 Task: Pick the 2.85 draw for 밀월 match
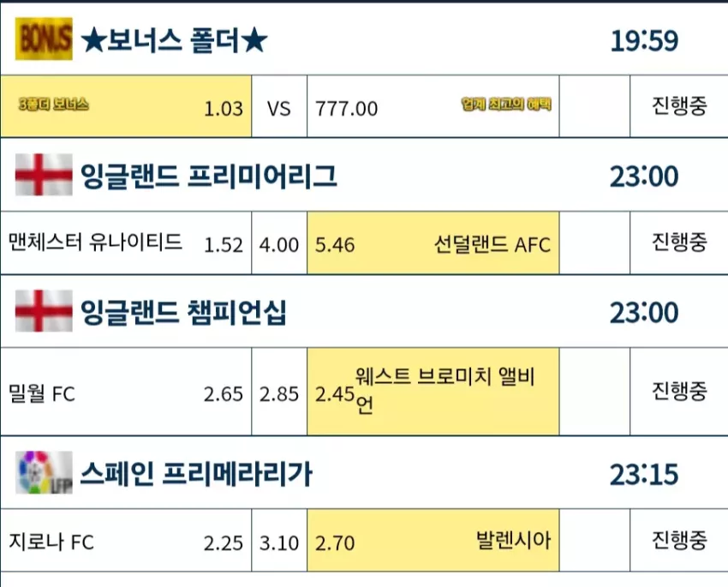click(279, 392)
